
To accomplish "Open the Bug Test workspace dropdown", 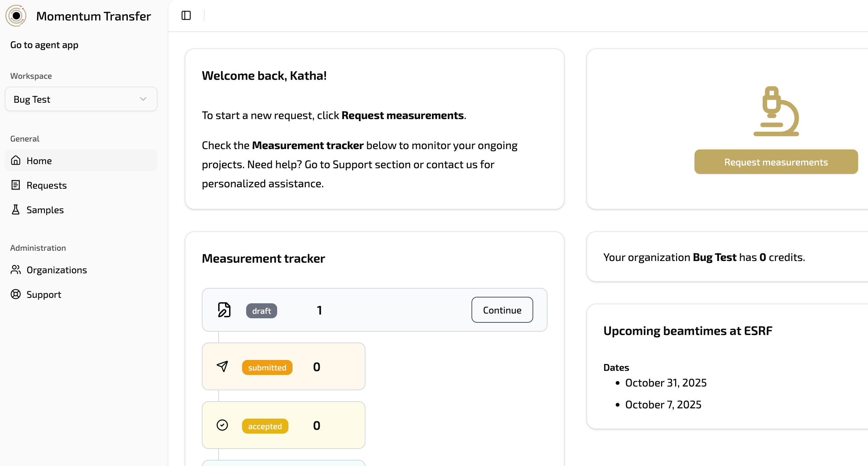I will 81,99.
